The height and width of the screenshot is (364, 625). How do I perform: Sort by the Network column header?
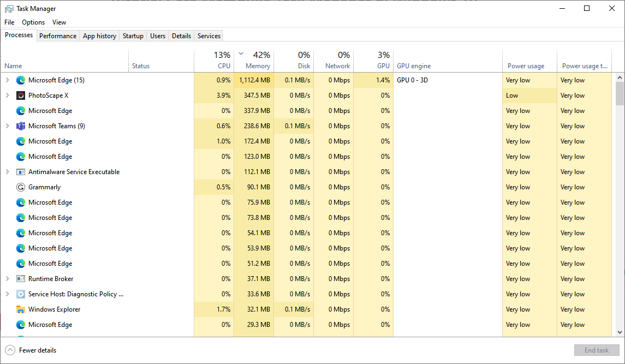[x=334, y=61]
